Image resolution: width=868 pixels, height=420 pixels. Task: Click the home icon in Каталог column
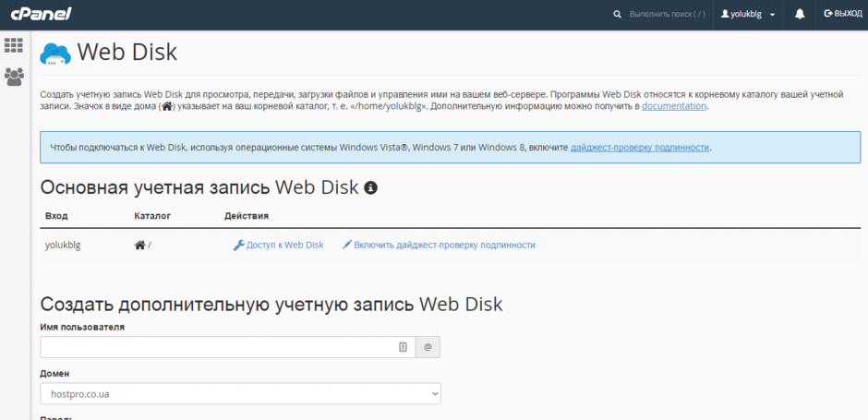click(x=140, y=245)
